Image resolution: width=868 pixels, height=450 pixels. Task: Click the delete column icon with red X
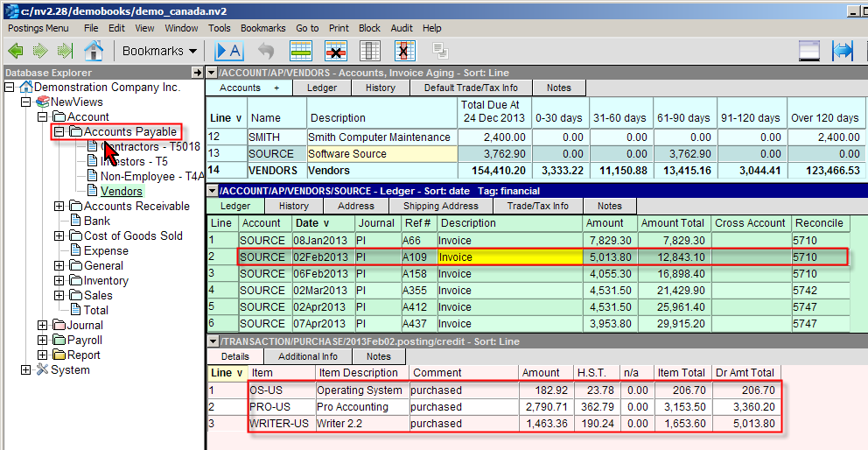point(403,51)
